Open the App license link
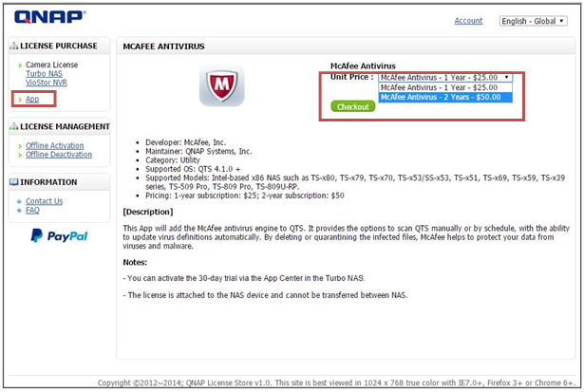 [32, 99]
